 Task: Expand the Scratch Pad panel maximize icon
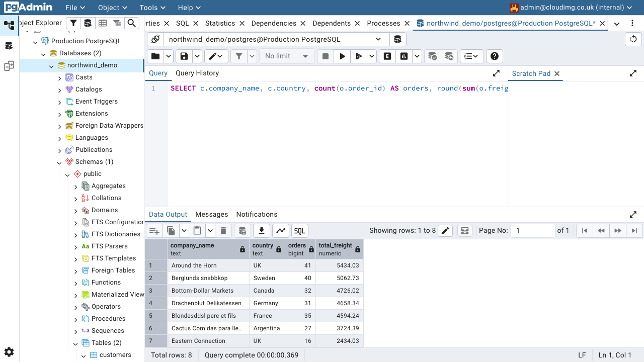point(633,73)
